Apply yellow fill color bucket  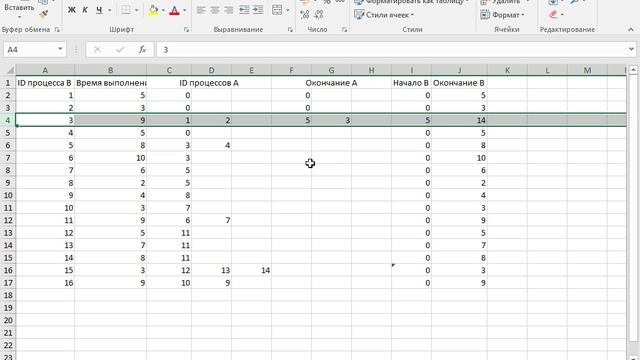coord(153,10)
